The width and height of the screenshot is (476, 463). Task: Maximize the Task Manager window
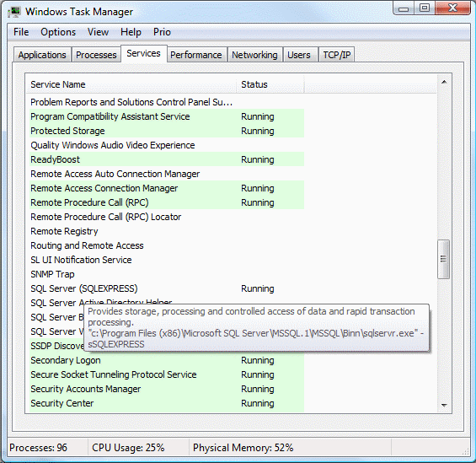pos(425,8)
